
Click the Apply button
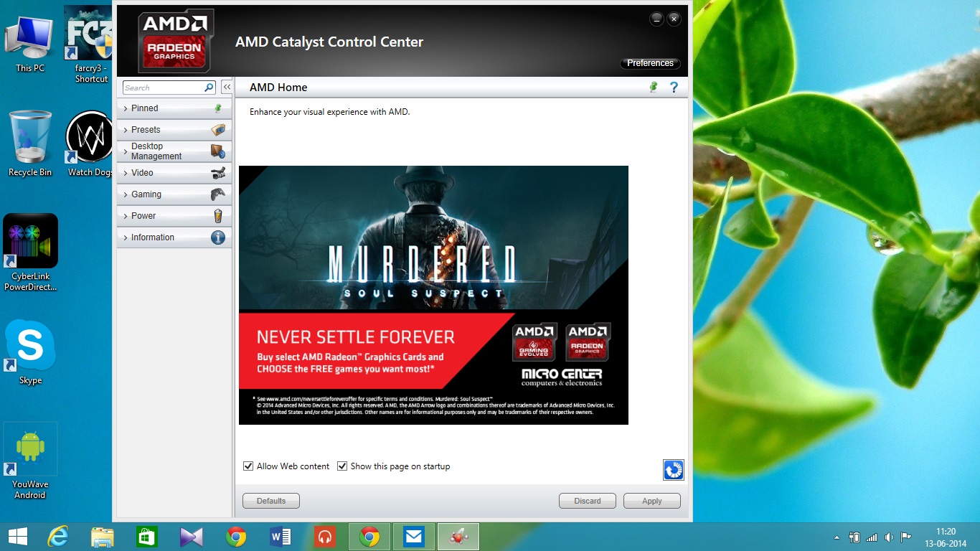(x=652, y=501)
